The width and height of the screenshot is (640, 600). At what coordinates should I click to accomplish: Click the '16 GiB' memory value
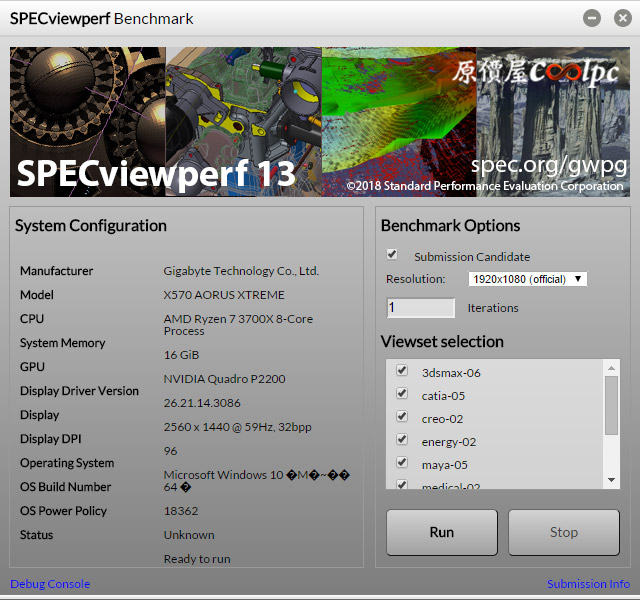[181, 355]
